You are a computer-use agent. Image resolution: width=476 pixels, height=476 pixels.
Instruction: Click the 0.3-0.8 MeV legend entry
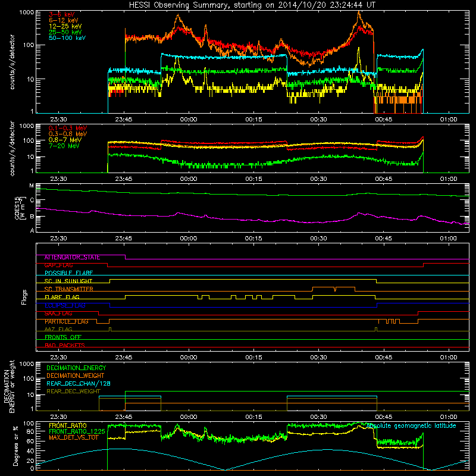[x=68, y=134]
